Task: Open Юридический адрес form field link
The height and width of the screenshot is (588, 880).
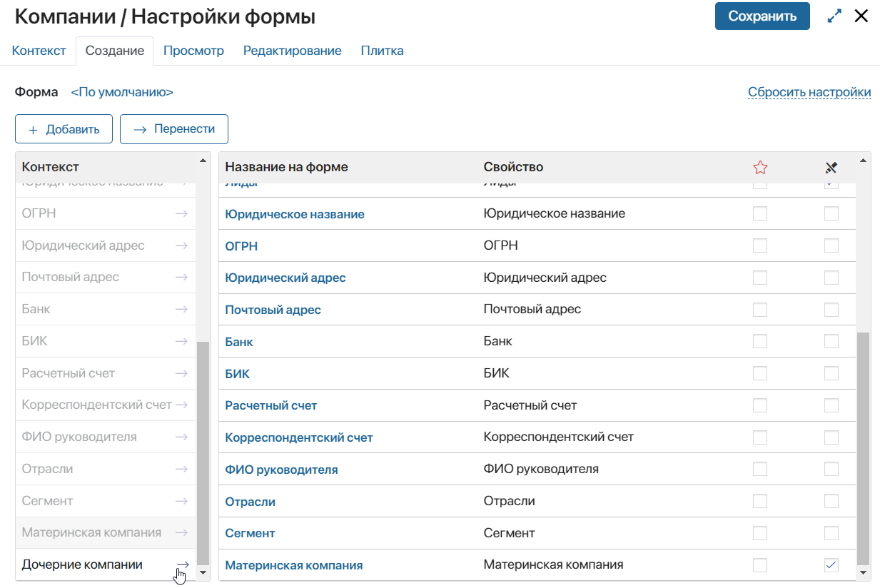Action: click(x=285, y=278)
